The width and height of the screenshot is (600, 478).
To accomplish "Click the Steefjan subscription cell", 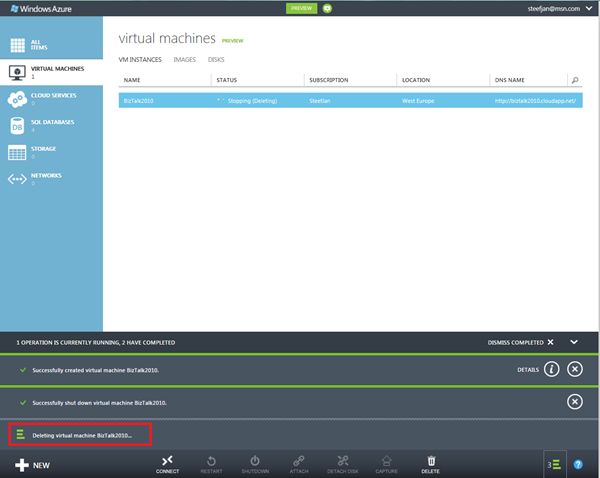I will pos(320,101).
